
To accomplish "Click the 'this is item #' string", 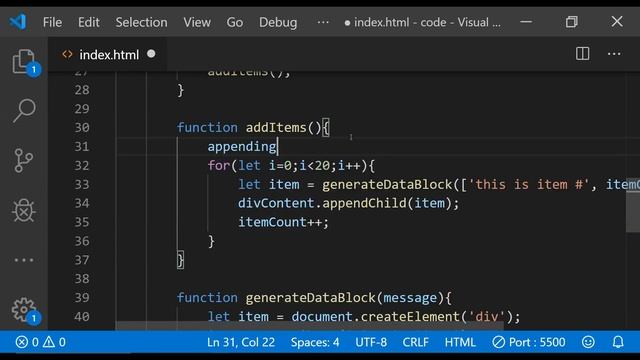I will 528,184.
